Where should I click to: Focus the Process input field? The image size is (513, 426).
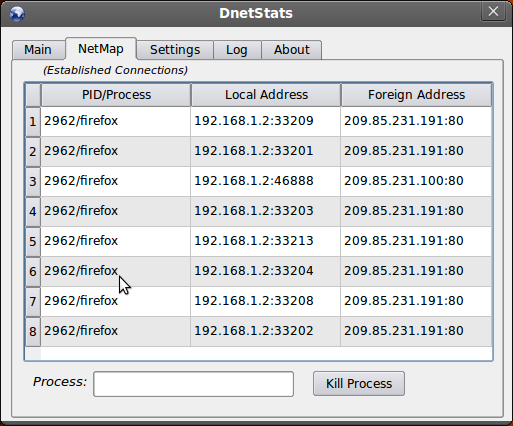point(193,384)
